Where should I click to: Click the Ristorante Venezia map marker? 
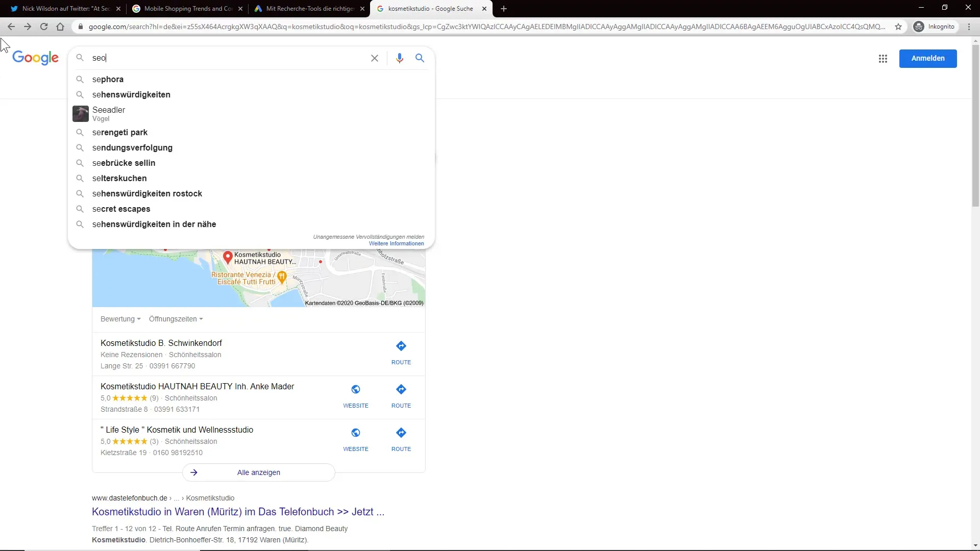point(281,278)
